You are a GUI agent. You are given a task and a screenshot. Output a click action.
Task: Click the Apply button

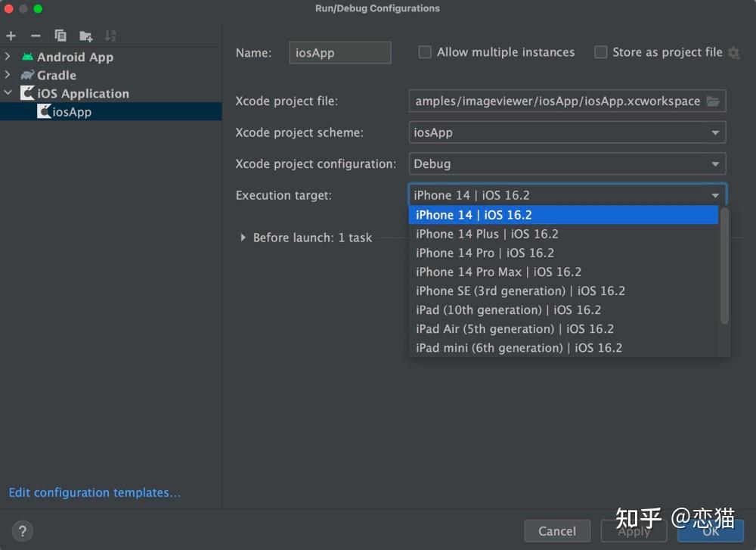tap(634, 530)
